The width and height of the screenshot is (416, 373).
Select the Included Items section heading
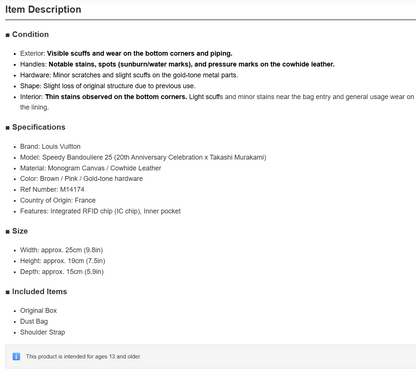(x=39, y=291)
